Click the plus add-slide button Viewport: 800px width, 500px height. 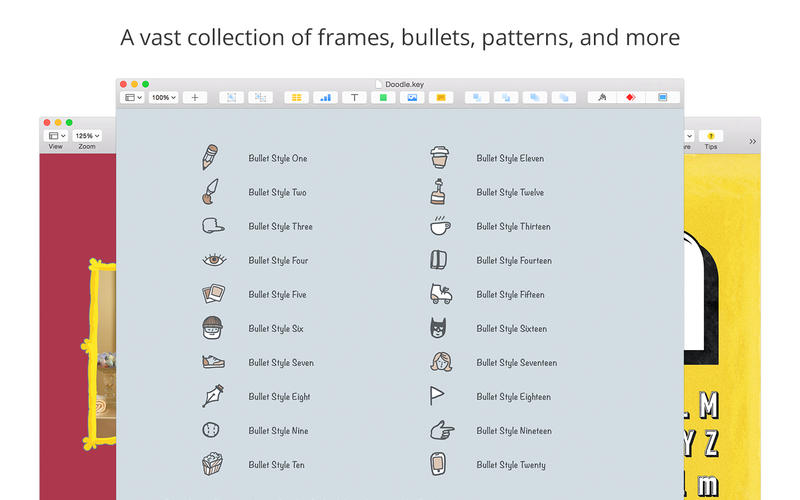coord(194,97)
